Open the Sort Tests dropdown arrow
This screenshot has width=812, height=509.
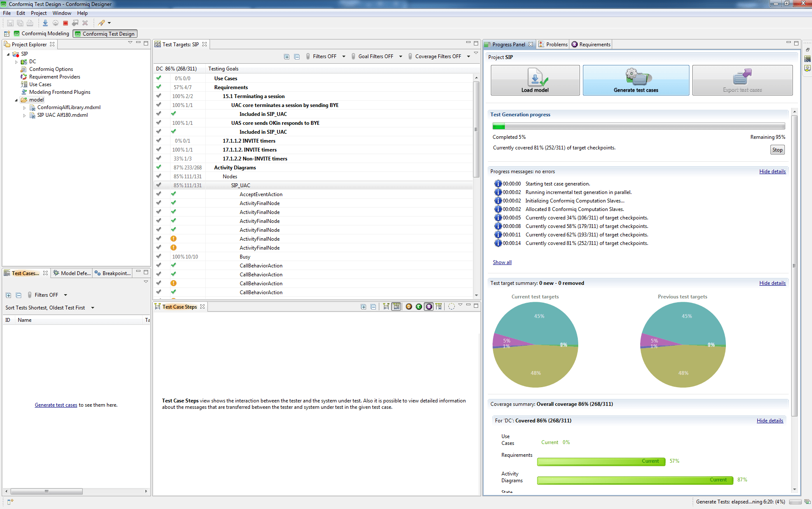click(x=92, y=308)
